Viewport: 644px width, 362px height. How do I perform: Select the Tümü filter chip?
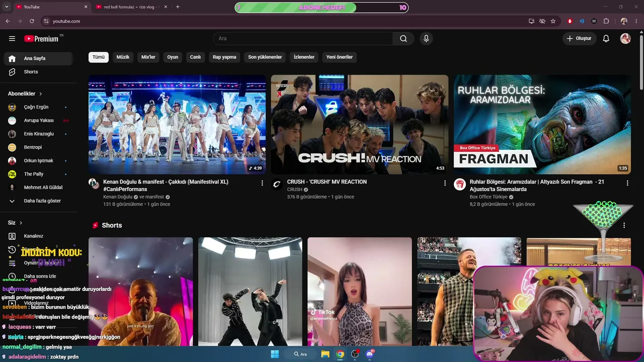click(99, 57)
